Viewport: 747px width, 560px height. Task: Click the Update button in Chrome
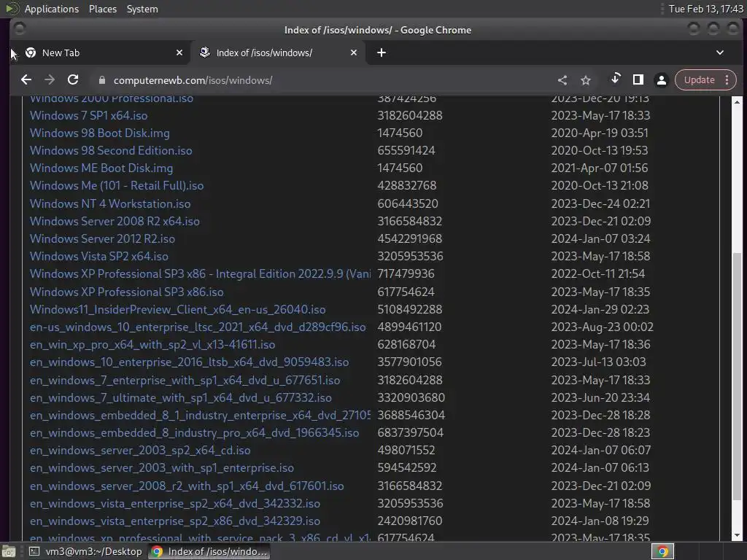pyautogui.click(x=699, y=80)
